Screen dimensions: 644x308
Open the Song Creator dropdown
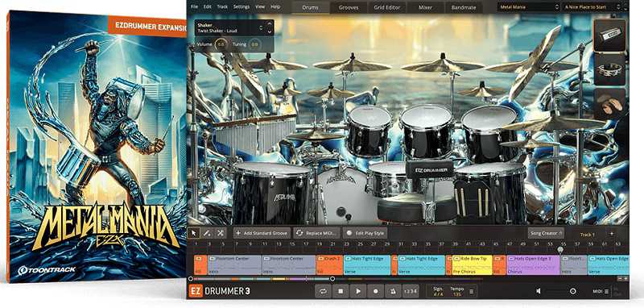point(546,233)
